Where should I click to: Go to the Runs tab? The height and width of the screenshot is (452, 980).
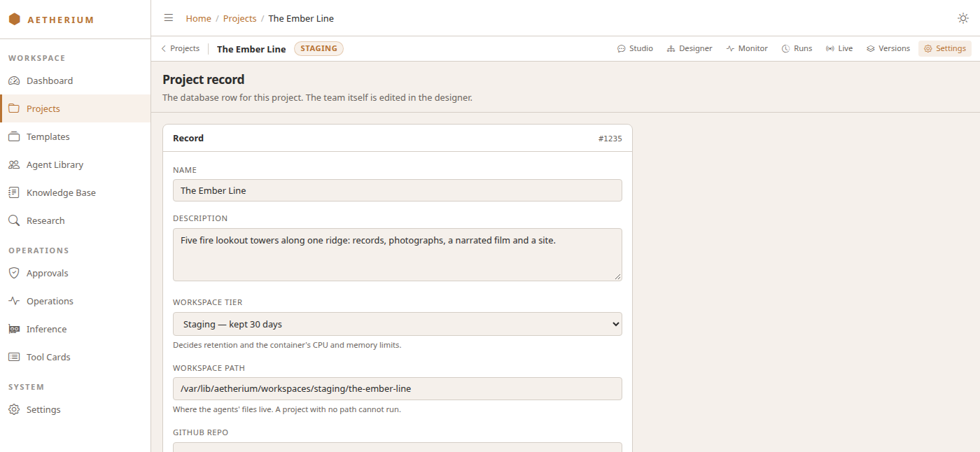point(797,49)
